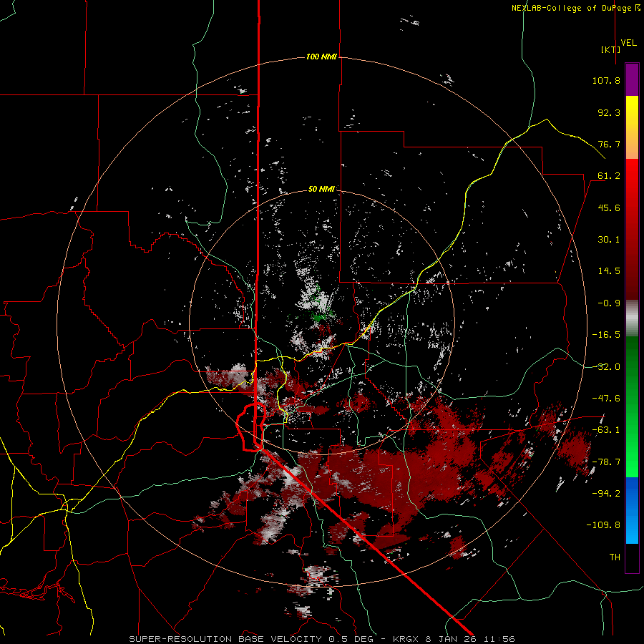
Task: Select the 30.1 scale label
Action: (609, 240)
